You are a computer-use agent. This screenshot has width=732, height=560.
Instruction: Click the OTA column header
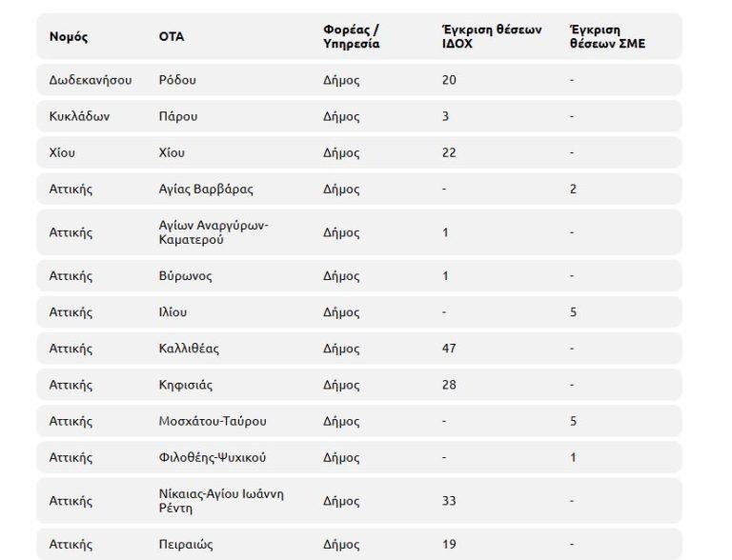pyautogui.click(x=172, y=37)
